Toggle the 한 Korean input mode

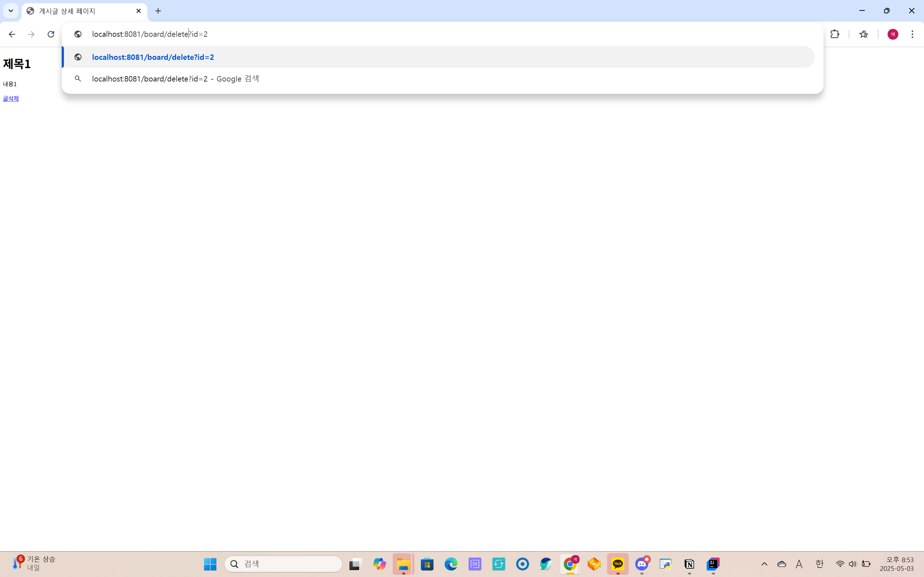(819, 564)
